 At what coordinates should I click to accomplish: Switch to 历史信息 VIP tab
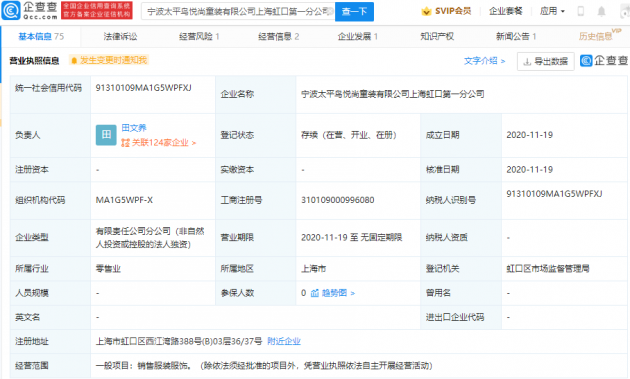click(x=599, y=35)
